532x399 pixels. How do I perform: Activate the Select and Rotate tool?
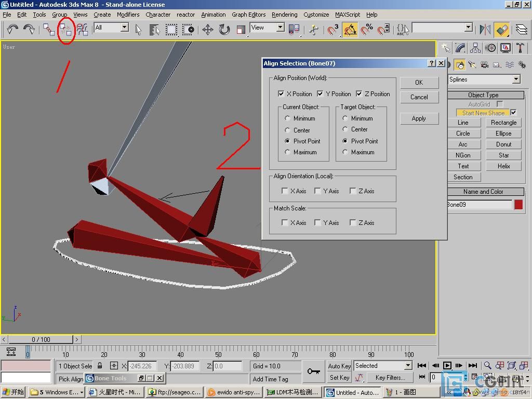click(x=224, y=30)
